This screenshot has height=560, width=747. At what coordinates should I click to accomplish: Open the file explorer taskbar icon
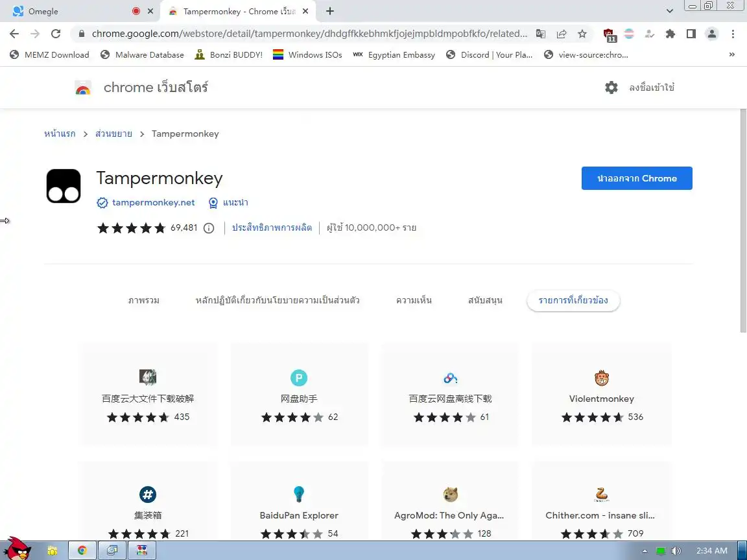coord(52,551)
